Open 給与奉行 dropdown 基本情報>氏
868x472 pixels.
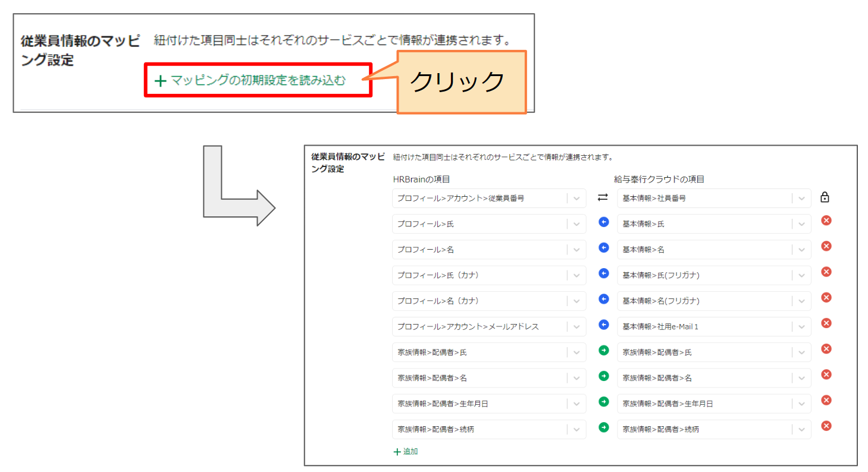tap(714, 224)
